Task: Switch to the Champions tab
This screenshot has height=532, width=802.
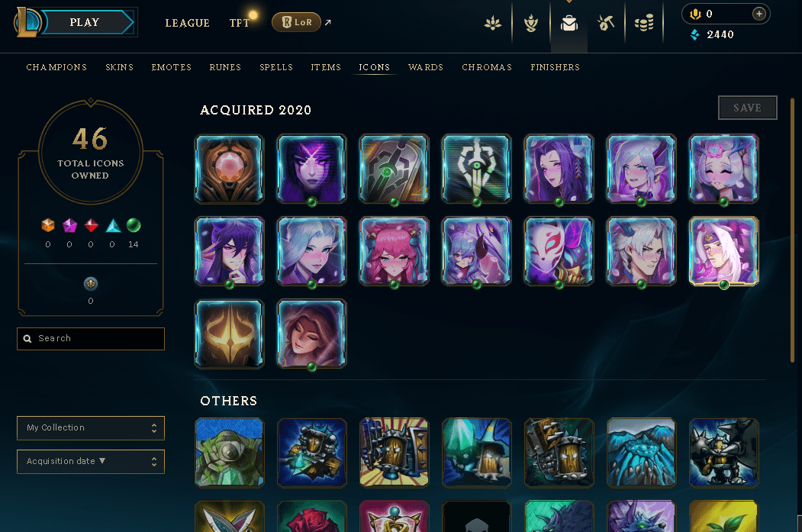Action: (56, 67)
